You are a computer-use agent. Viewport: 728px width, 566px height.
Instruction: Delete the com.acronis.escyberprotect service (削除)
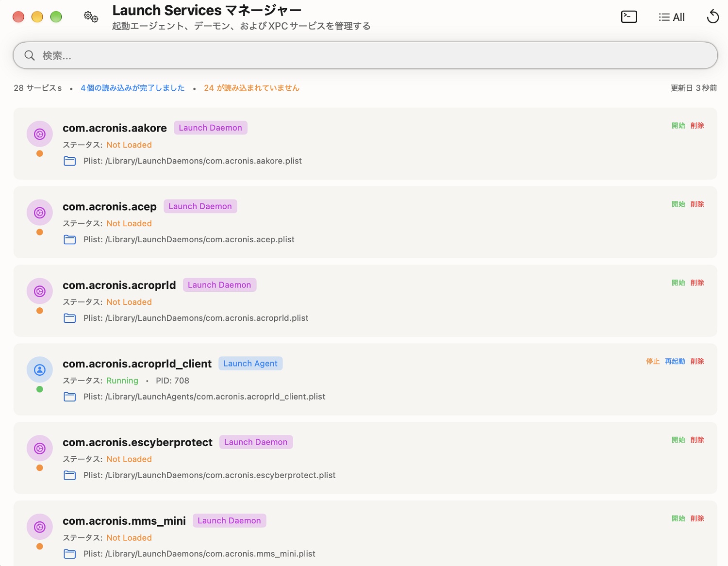click(697, 440)
